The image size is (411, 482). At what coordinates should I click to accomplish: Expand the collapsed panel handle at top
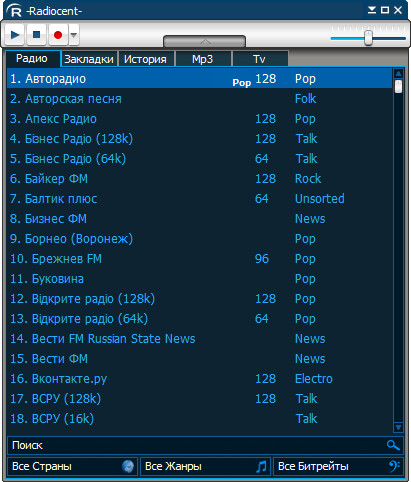pyautogui.click(x=204, y=41)
